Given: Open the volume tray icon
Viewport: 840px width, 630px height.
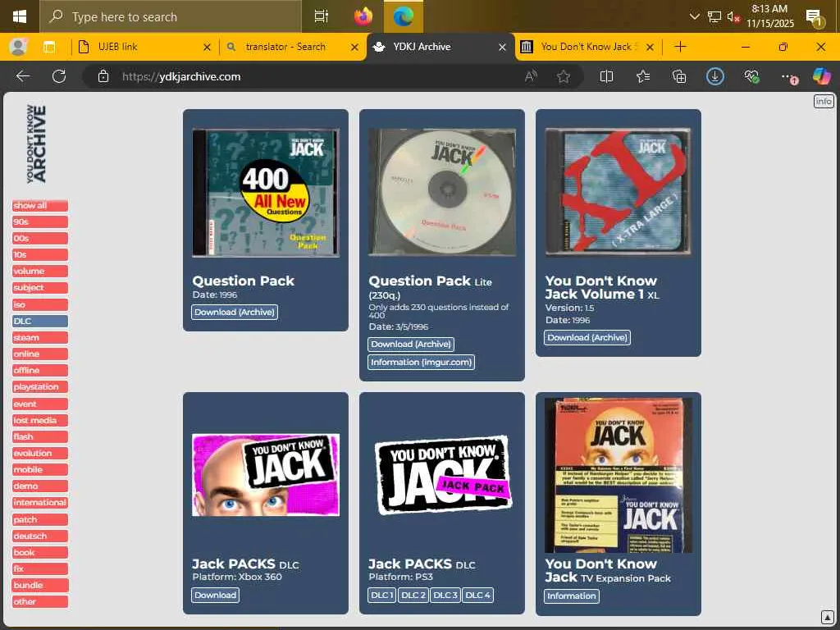Looking at the screenshot, I should (733, 16).
